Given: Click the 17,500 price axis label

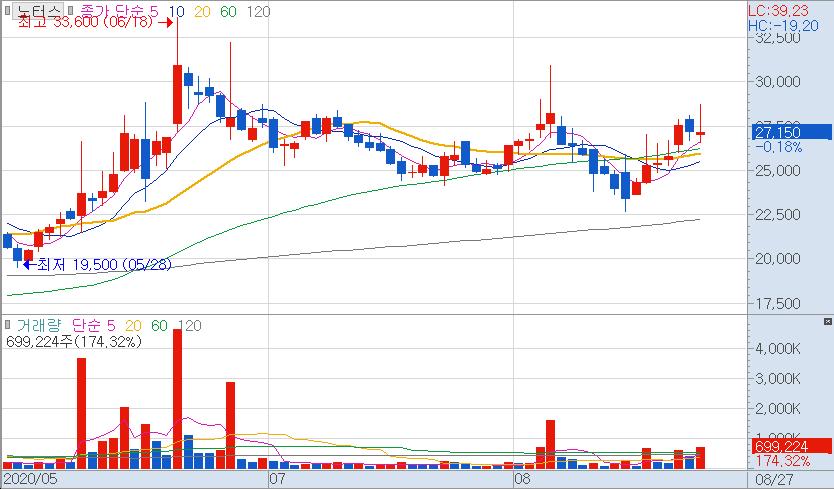Looking at the screenshot, I should coord(778,303).
